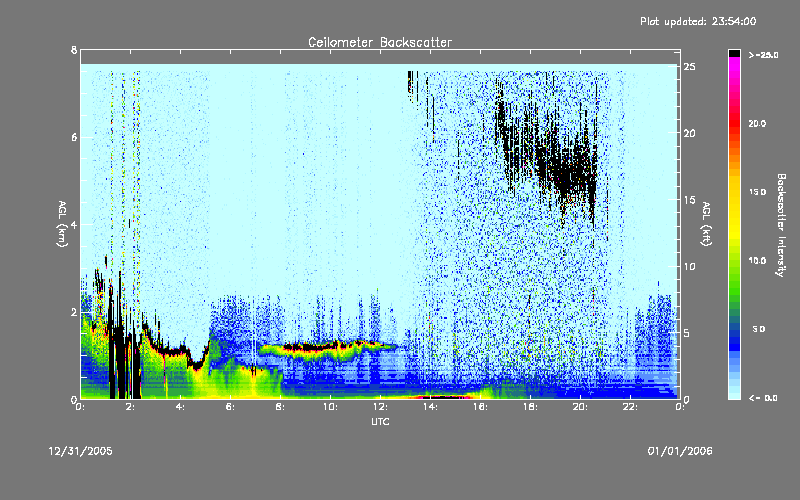800x500 pixels.
Task: Click the '15.0' colorbar tick label
Action: (x=757, y=192)
